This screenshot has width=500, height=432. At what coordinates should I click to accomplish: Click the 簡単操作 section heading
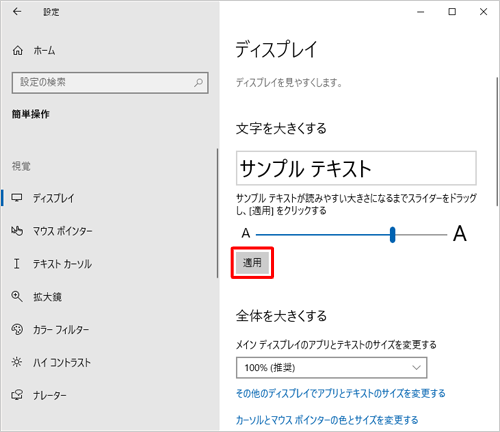click(x=31, y=114)
